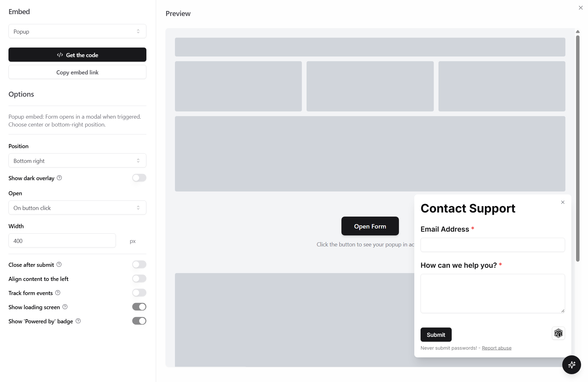Click the preview vertical scrollbar thumb

(578, 148)
